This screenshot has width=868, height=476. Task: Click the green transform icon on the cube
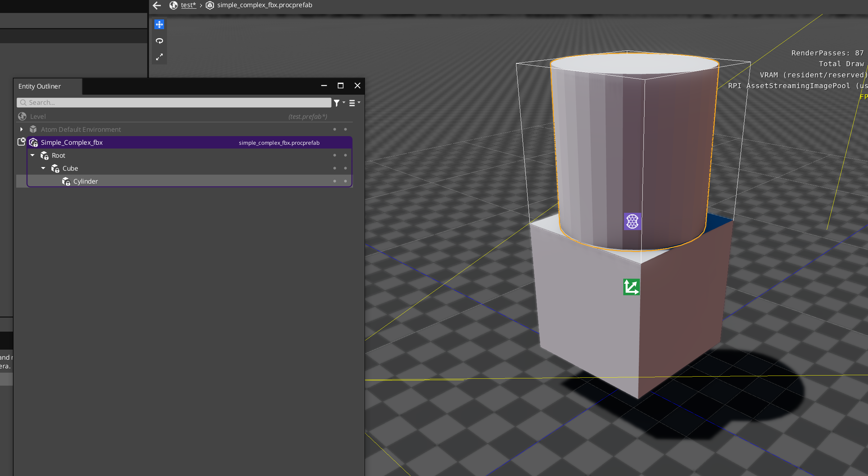click(631, 287)
